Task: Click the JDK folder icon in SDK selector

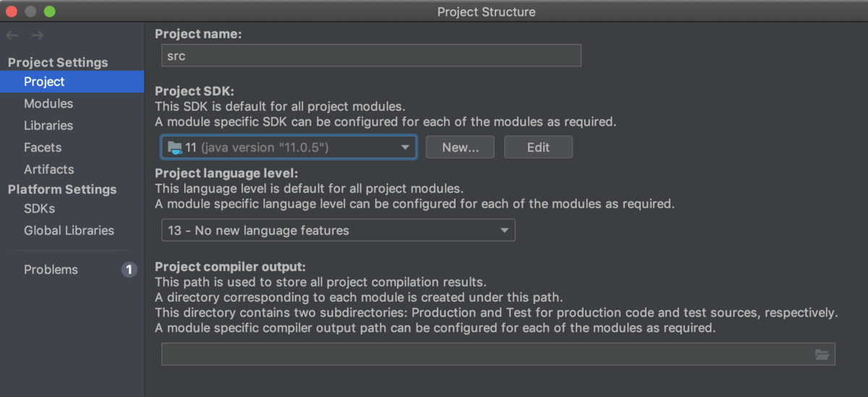Action: [x=174, y=148]
